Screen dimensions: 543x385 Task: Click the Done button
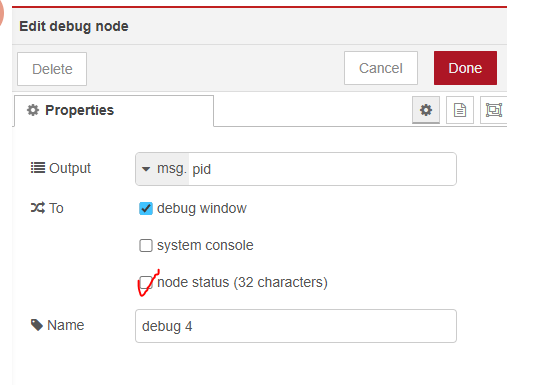tap(465, 68)
